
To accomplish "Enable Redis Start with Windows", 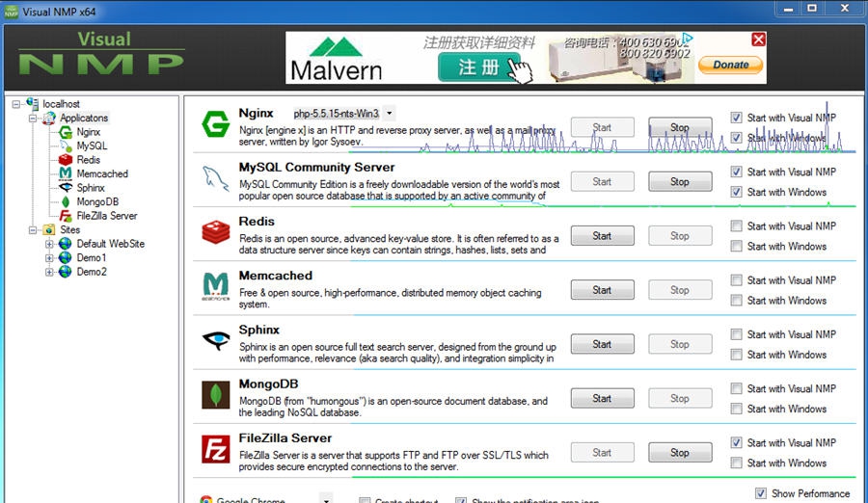I will 736,246.
